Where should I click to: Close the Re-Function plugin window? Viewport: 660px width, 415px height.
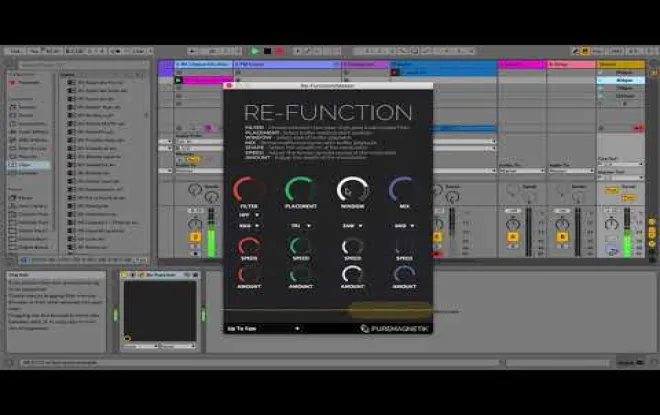(229, 85)
